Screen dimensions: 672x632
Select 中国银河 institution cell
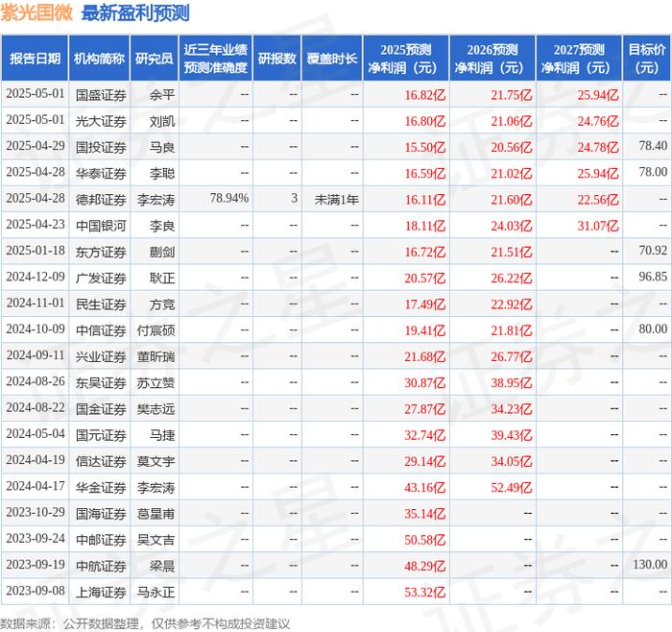click(x=101, y=226)
